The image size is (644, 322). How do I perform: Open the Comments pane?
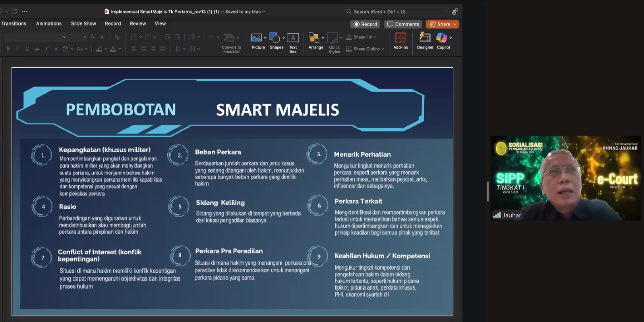[x=403, y=24]
